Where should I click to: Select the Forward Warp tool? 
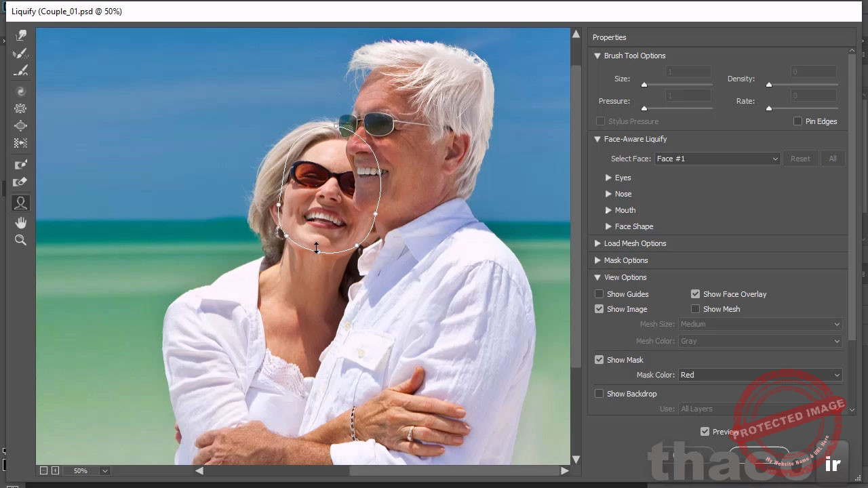(x=20, y=36)
